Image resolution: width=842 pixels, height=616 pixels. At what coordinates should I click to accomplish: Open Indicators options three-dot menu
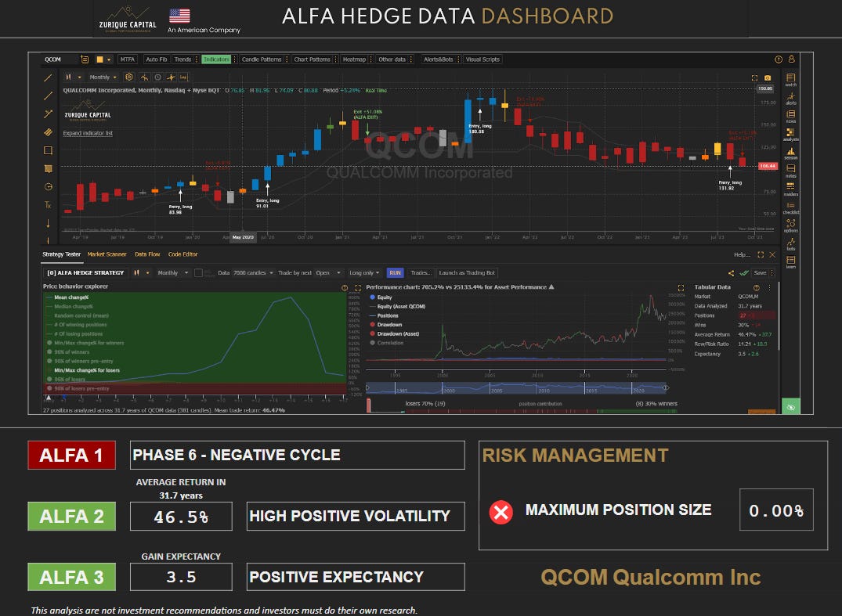coord(235,59)
